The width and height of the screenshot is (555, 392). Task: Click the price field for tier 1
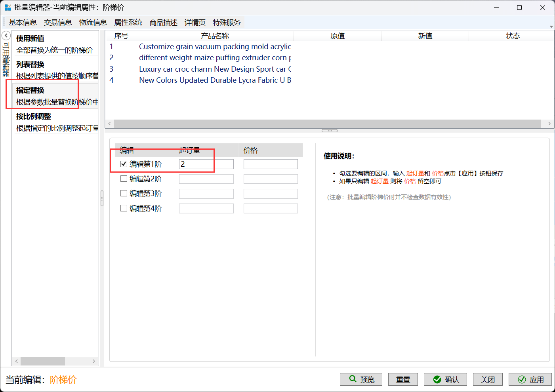click(271, 164)
